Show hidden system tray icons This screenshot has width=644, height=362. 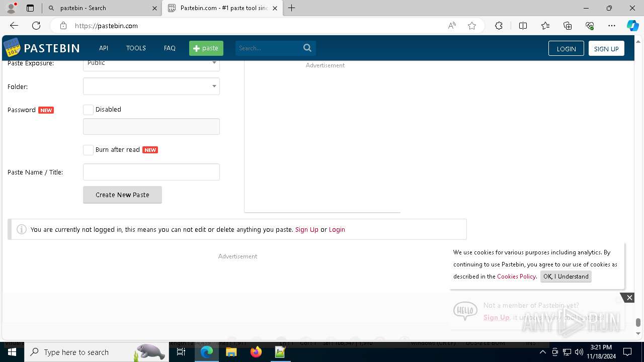(x=542, y=352)
